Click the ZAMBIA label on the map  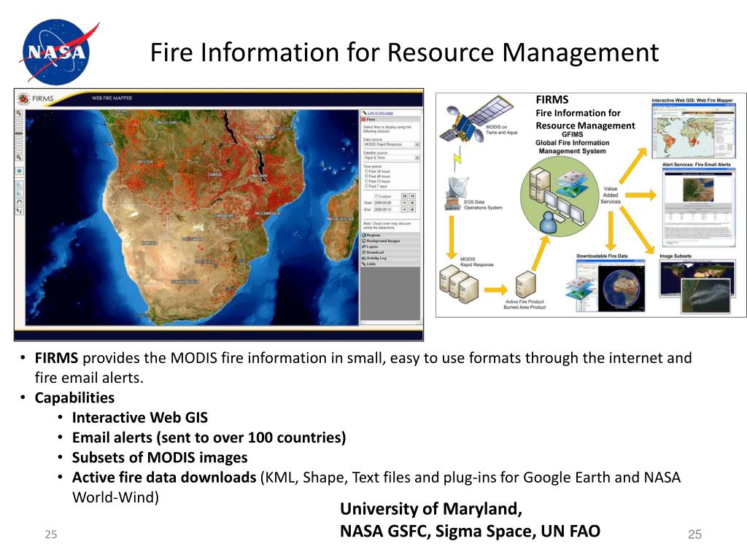click(x=215, y=175)
